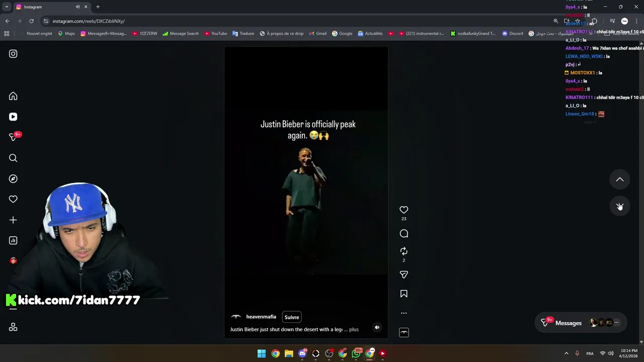Pause the reel by clicking the video
Screen dimensions: 644x362
pyautogui.click(x=306, y=193)
